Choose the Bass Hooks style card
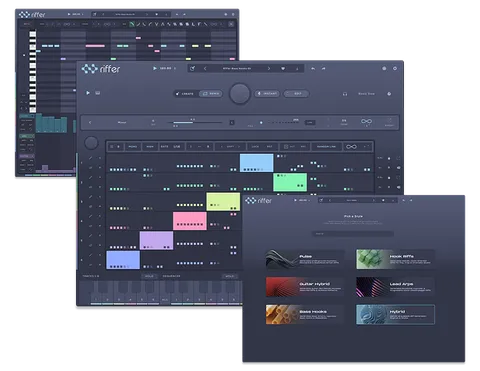 click(x=305, y=314)
